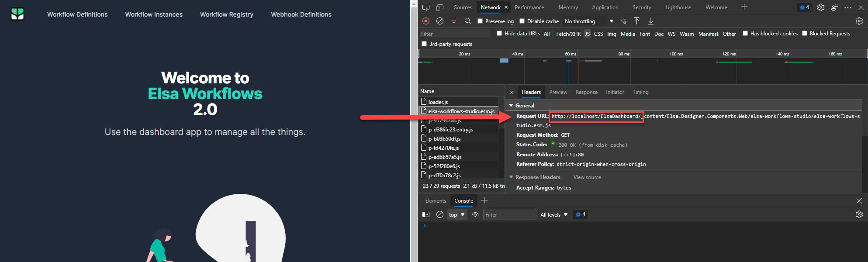Open the 4 issues badge in top toolbar
This screenshot has width=868, height=262.
click(805, 7)
